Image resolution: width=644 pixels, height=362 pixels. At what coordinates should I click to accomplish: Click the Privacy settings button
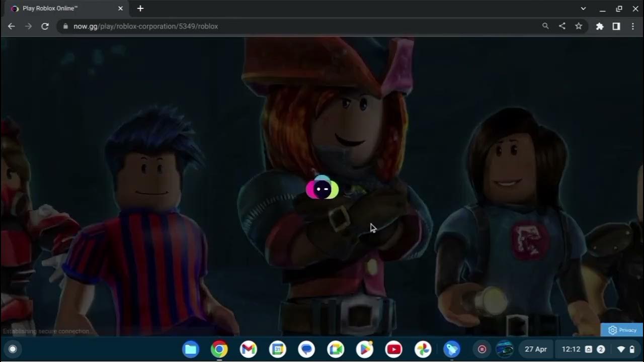(622, 330)
